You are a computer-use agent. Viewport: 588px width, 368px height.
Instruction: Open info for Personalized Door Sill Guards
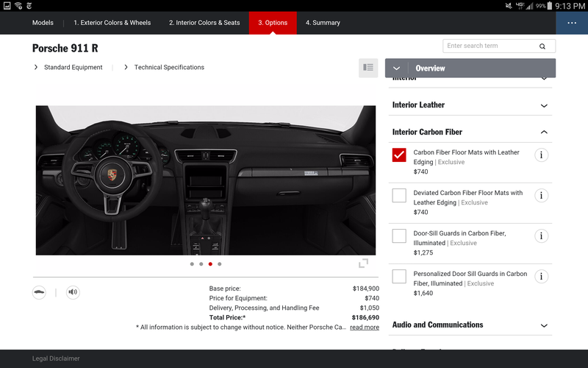click(541, 277)
